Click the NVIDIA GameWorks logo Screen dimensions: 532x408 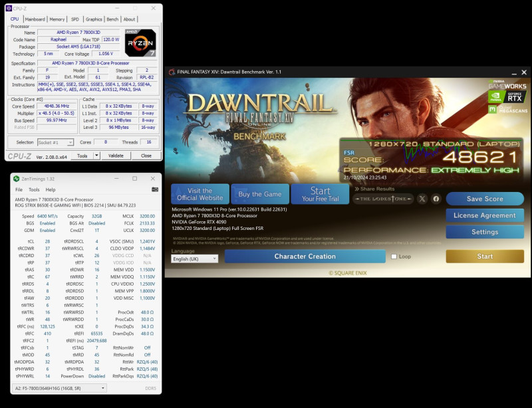pos(507,85)
